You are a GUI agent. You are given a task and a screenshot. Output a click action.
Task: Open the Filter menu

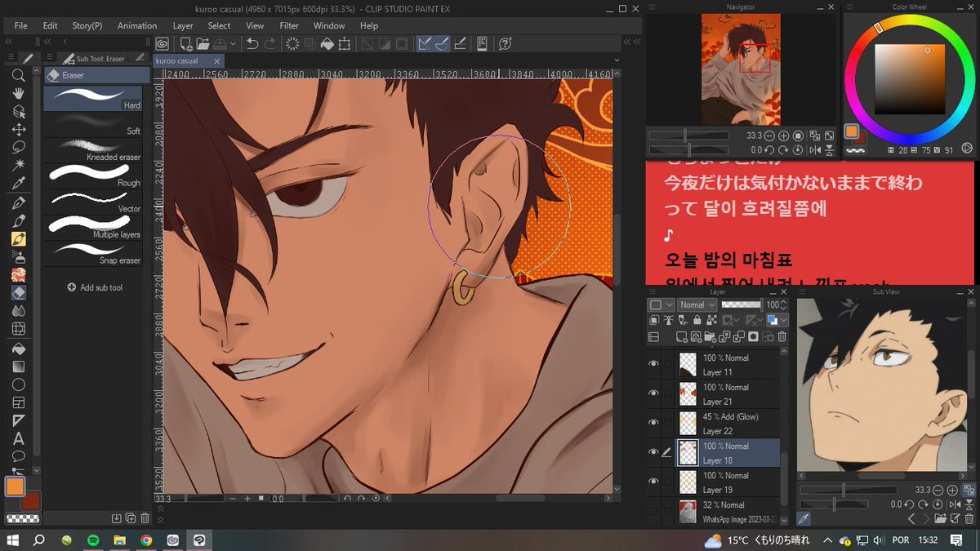click(289, 25)
